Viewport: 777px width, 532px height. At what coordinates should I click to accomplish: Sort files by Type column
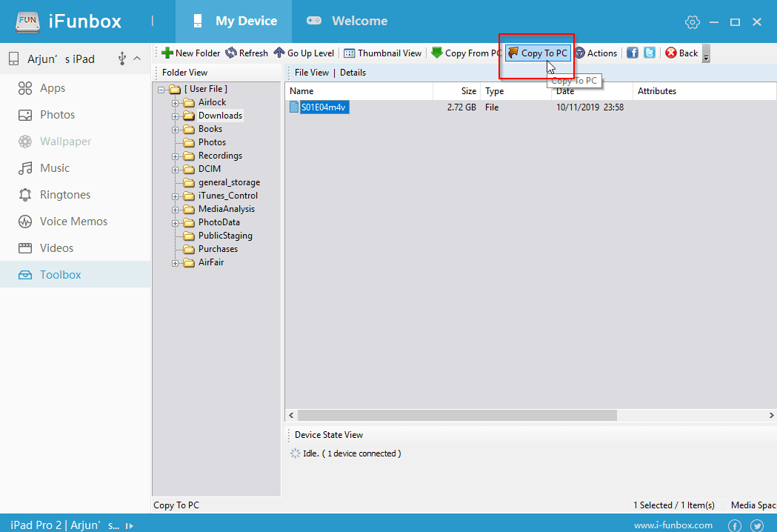[x=516, y=91]
